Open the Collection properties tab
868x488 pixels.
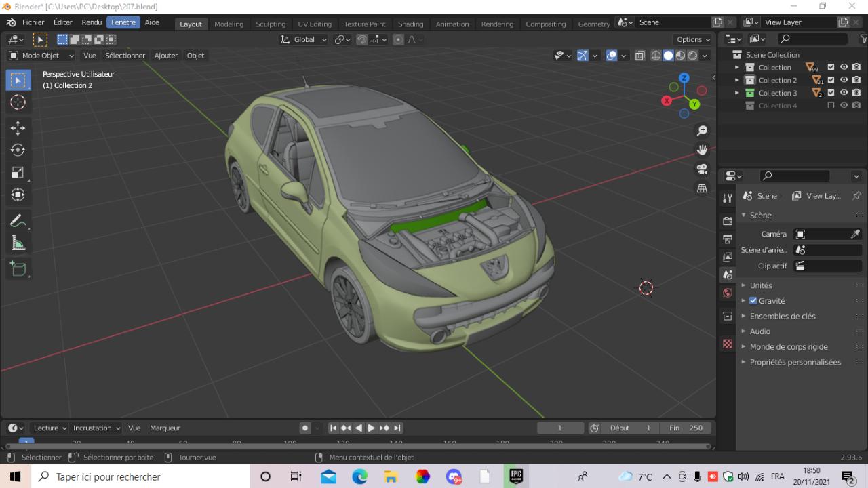pos(728,316)
